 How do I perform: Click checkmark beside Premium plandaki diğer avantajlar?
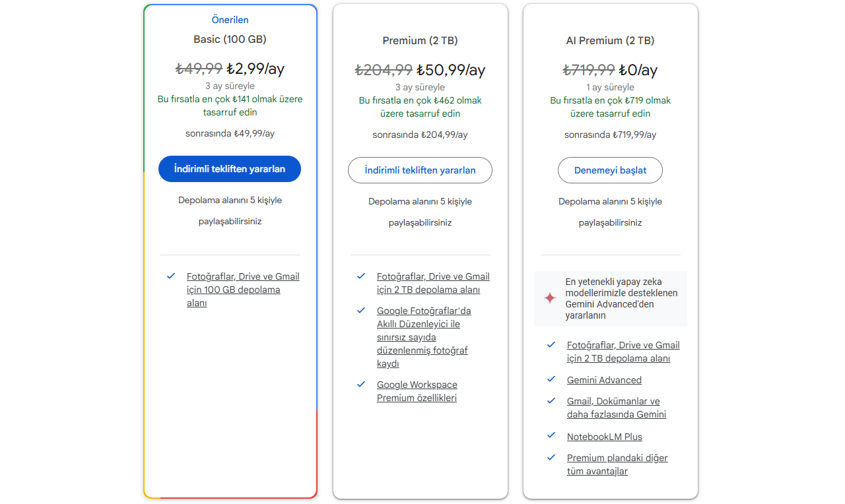[551, 457]
